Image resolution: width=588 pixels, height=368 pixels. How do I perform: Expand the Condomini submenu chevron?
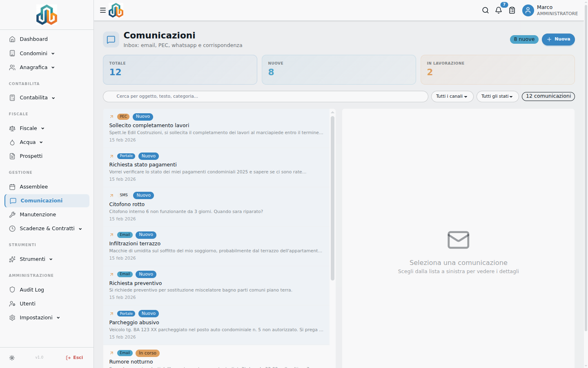(x=53, y=54)
